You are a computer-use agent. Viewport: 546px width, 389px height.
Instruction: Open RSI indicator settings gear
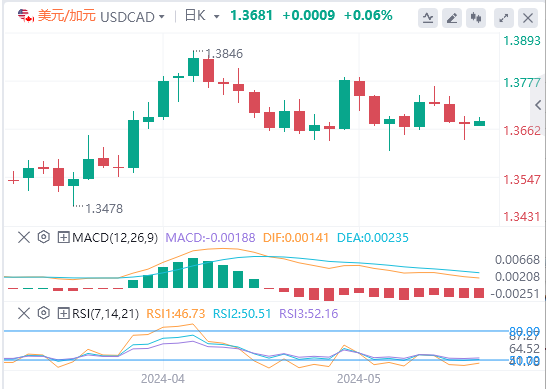pos(44,313)
